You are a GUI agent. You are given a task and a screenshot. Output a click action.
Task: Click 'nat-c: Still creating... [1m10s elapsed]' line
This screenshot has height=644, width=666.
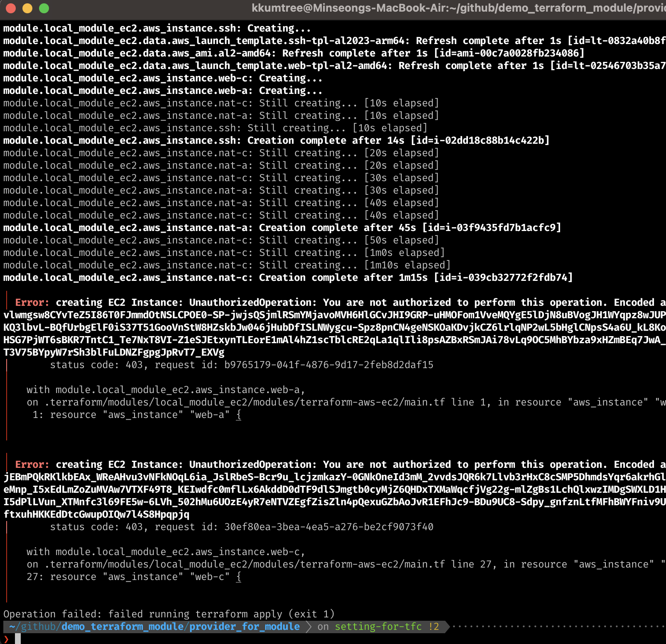(227, 265)
